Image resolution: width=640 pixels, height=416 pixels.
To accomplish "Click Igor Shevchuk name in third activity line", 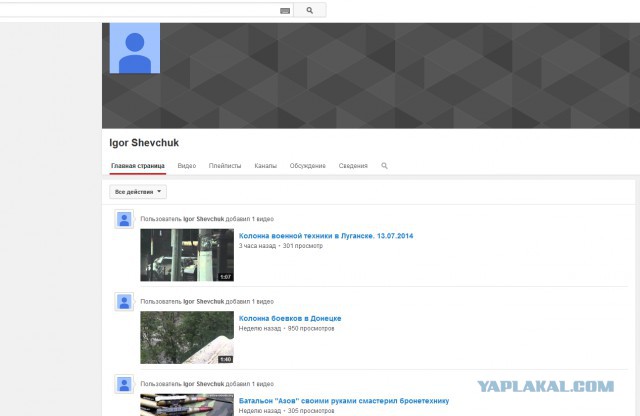I will tap(204, 384).
